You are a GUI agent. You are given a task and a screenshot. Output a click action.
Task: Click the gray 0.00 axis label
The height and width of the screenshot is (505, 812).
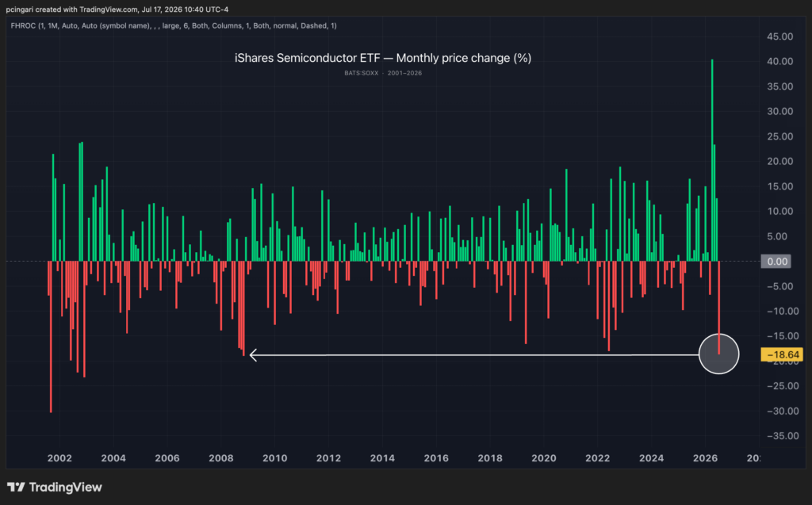(x=776, y=261)
